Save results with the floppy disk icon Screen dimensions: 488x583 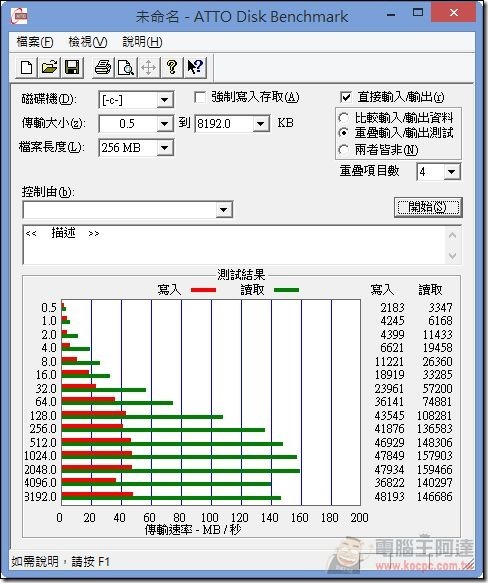click(x=72, y=67)
